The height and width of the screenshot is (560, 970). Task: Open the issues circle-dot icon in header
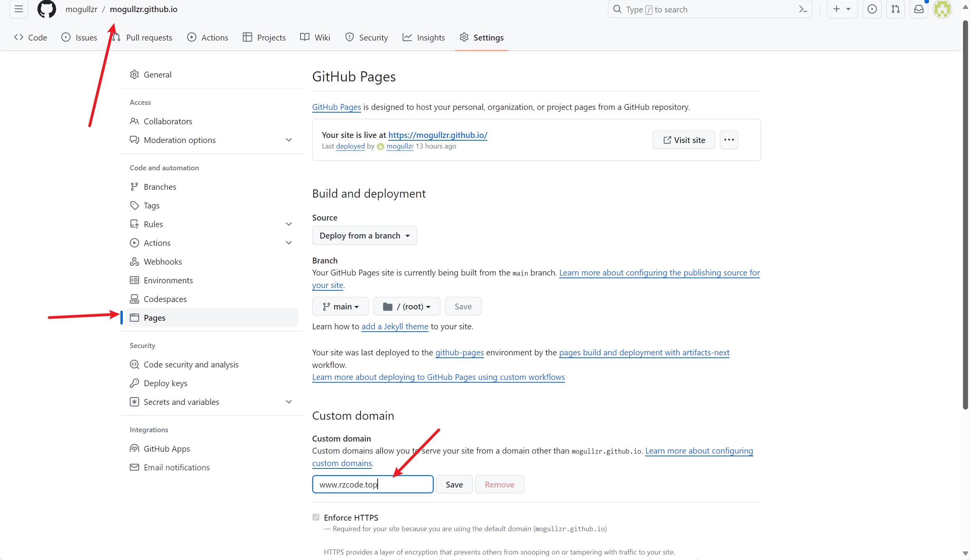click(x=872, y=9)
